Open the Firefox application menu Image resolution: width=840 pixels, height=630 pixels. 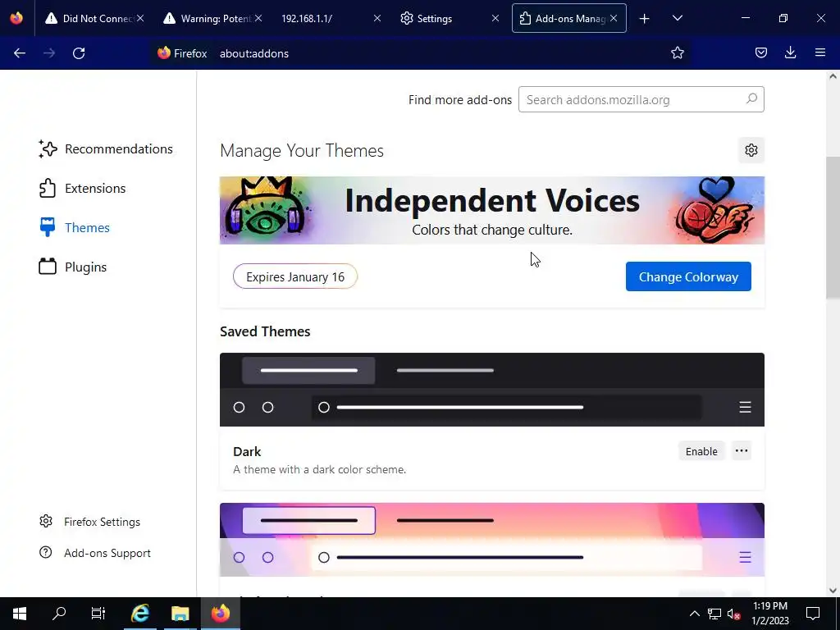(x=820, y=52)
